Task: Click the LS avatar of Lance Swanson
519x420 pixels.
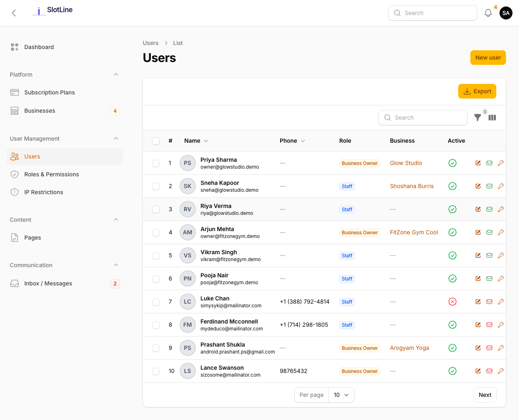Action: (x=187, y=371)
